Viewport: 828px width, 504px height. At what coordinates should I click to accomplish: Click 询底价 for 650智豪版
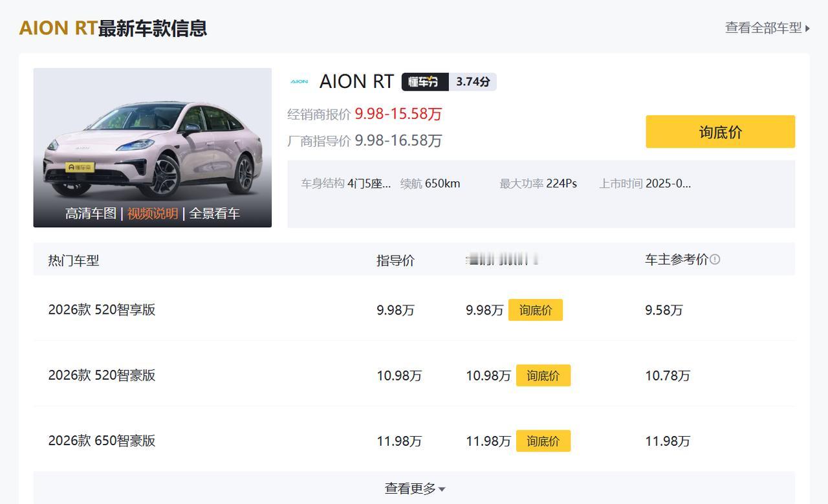pyautogui.click(x=543, y=441)
